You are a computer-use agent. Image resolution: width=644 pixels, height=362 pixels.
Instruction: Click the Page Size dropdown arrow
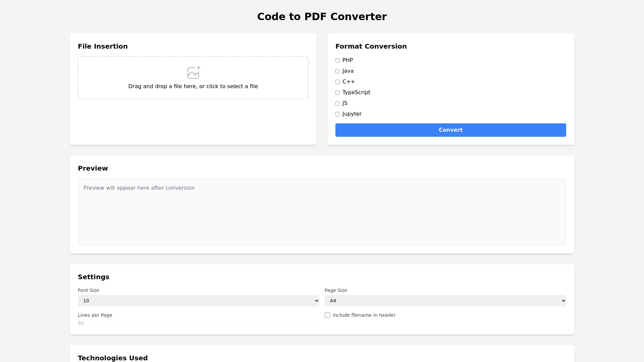coord(563,301)
